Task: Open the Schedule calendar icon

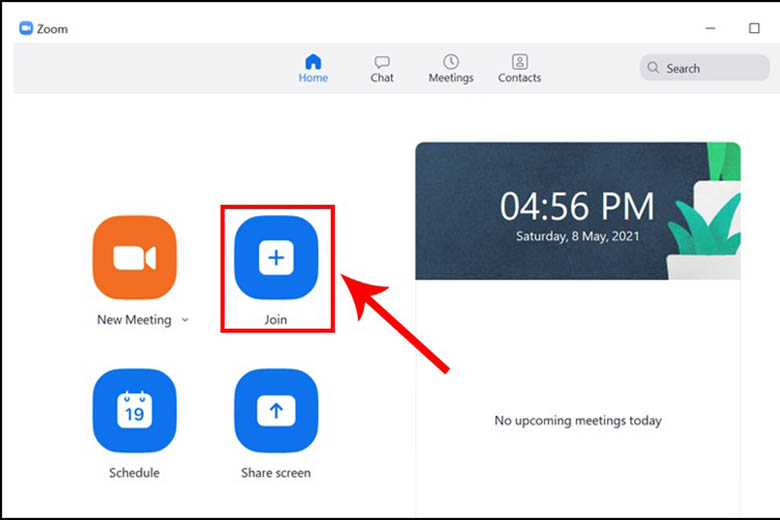Action: (x=134, y=411)
